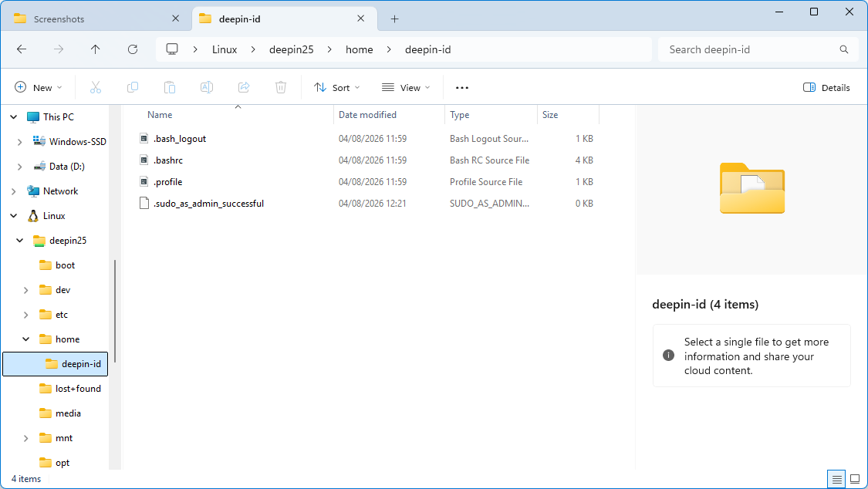Go back to previous folder
The image size is (868, 489).
(22, 49)
